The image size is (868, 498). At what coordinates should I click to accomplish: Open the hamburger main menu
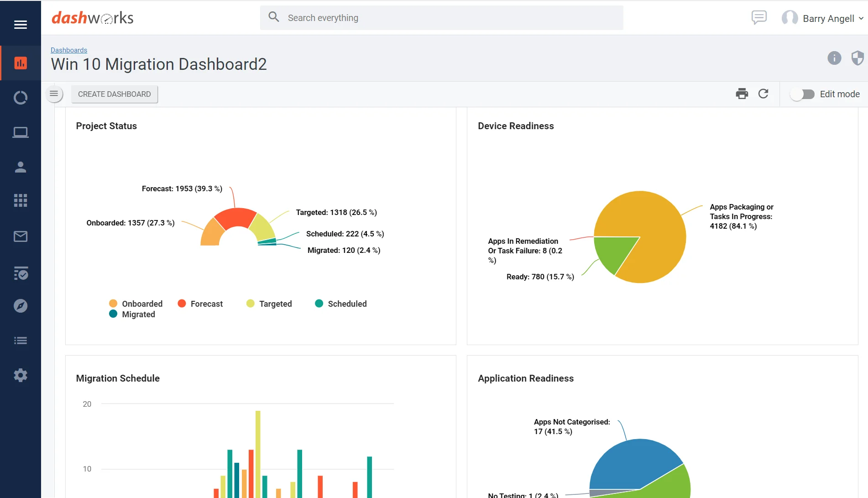point(21,25)
